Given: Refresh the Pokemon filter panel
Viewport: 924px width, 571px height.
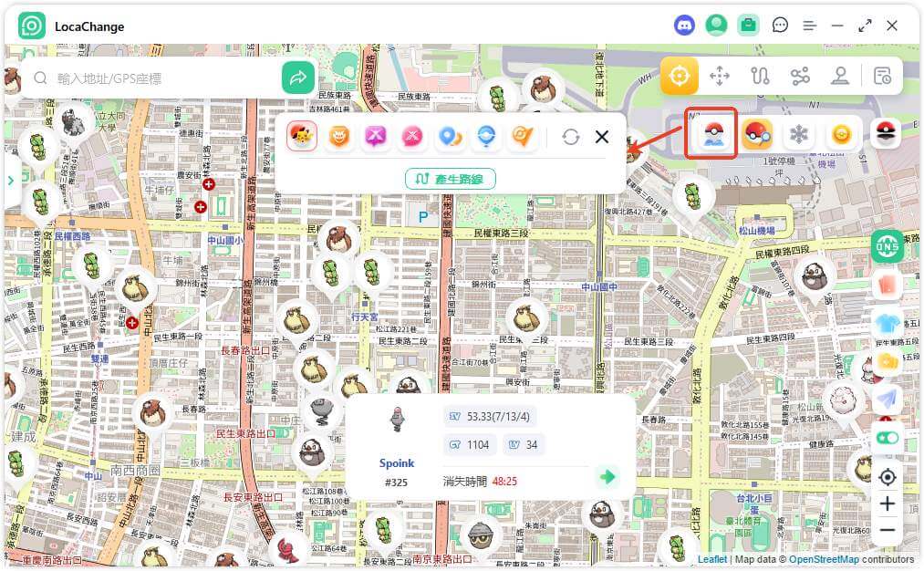Looking at the screenshot, I should 570,137.
